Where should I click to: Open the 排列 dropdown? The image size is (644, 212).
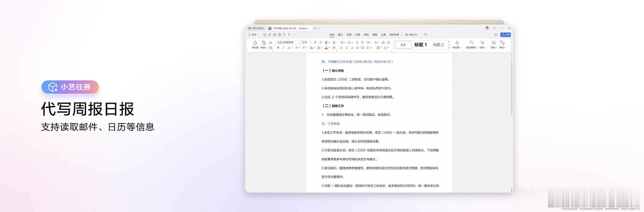pyautogui.click(x=502, y=48)
